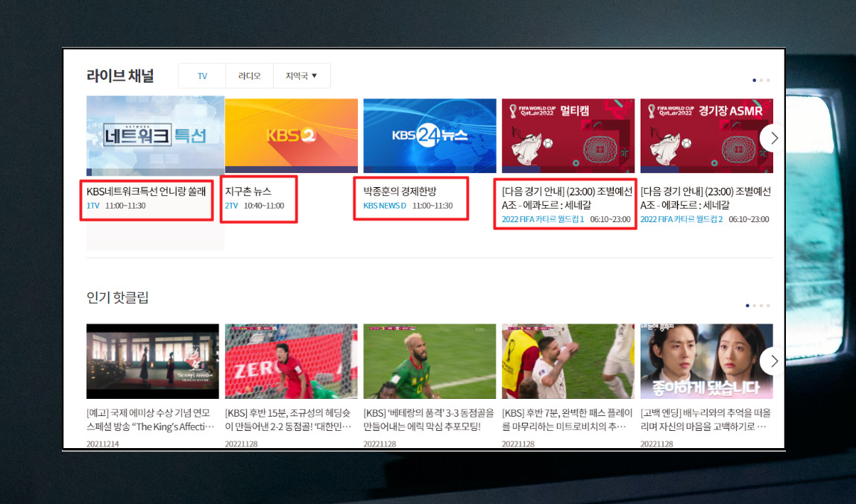
Task: Click the 지구촌 뉴스 program title
Action: point(248,191)
